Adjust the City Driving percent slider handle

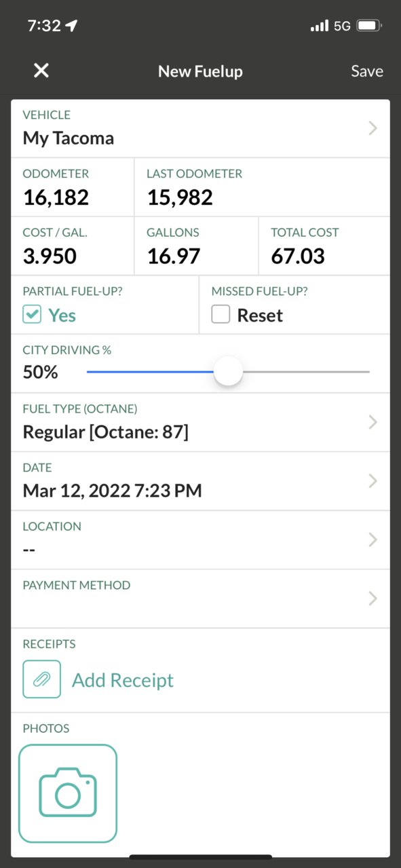coord(228,371)
